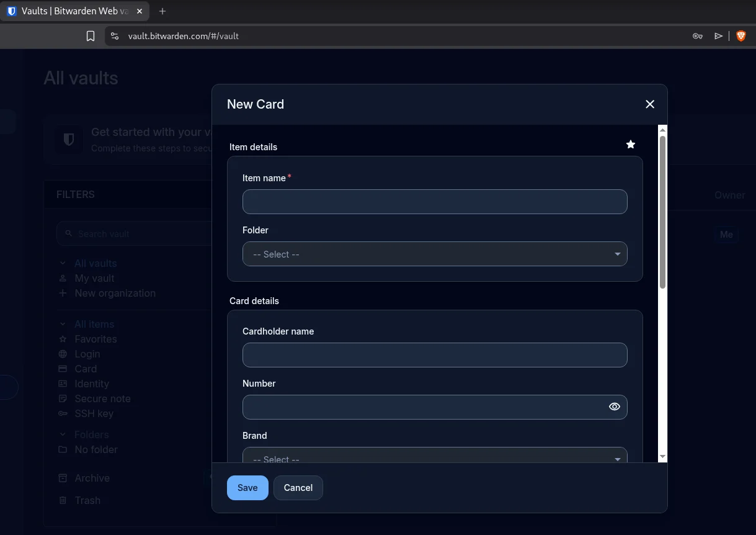Open a new browser tab
This screenshot has height=535, width=756.
tap(162, 11)
